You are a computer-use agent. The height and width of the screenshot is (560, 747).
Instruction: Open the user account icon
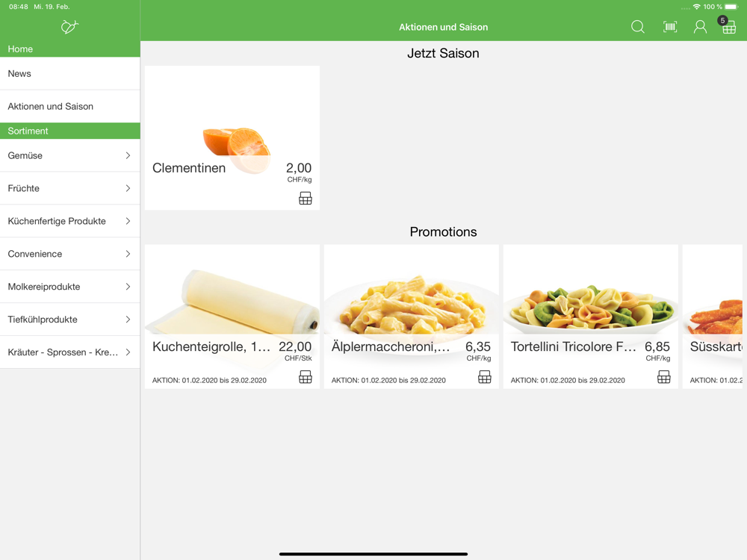[700, 27]
